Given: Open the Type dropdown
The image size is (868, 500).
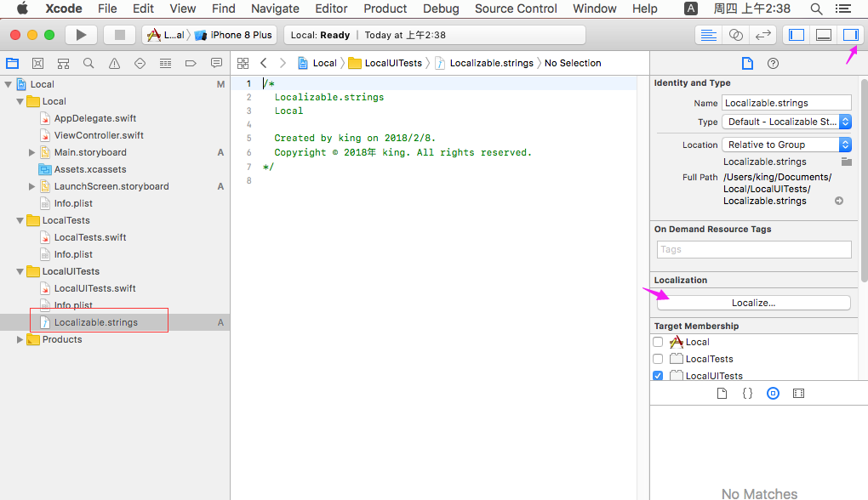Looking at the screenshot, I should (x=786, y=122).
